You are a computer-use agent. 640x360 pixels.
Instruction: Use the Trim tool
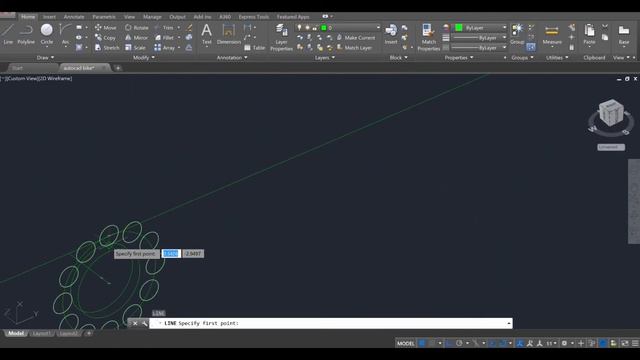click(x=164, y=28)
